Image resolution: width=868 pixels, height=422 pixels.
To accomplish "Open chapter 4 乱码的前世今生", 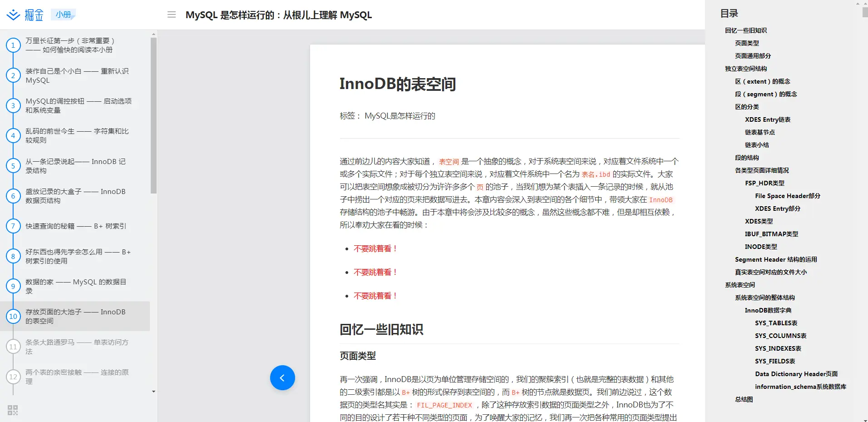I will (x=75, y=135).
